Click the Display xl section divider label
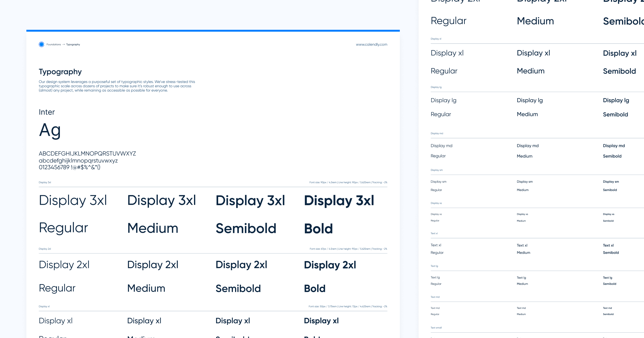 click(x=44, y=306)
